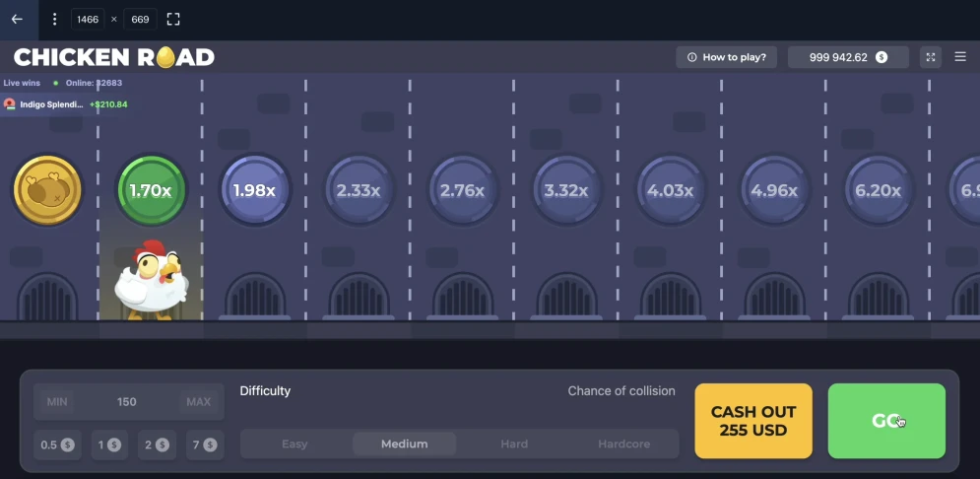980x479 pixels.
Task: Click the green 1.70x multiplier coin
Action: pos(152,190)
